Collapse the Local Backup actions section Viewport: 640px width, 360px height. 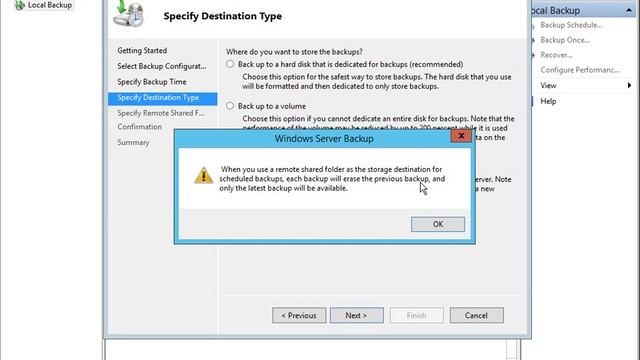[x=629, y=10]
